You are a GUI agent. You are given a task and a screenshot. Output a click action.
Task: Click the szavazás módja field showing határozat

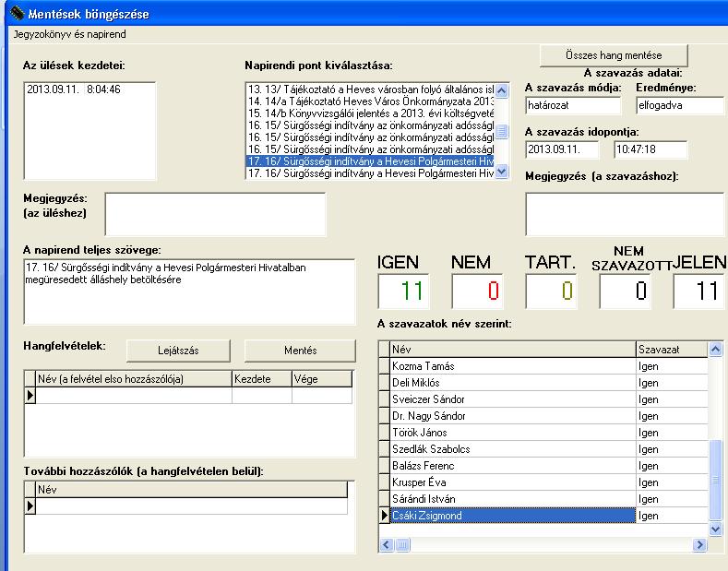573,105
